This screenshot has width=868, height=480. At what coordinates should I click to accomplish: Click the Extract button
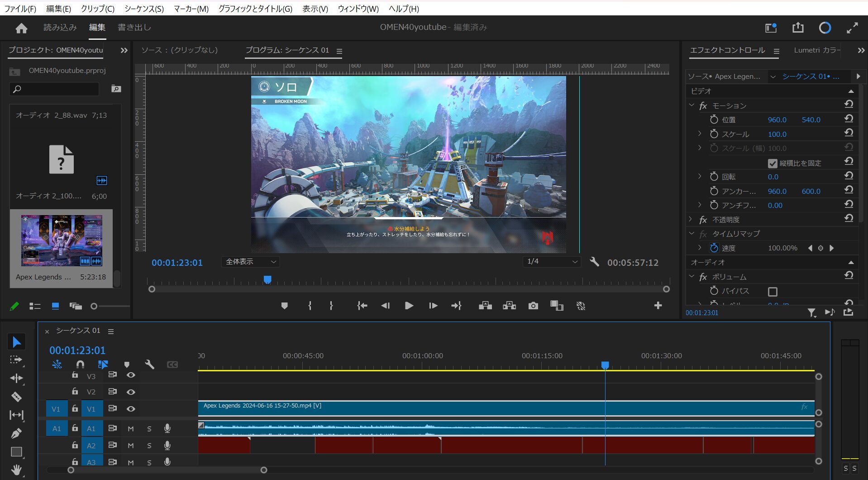click(x=509, y=306)
